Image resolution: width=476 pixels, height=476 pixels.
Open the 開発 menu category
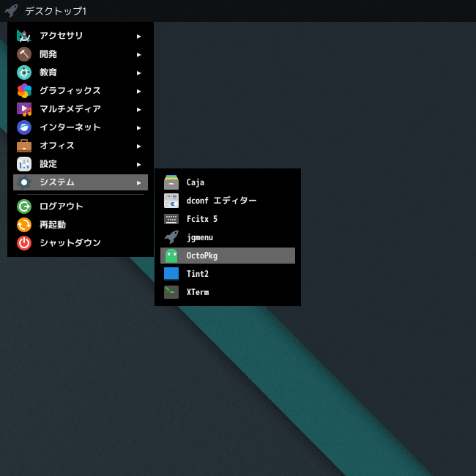[x=81, y=54]
